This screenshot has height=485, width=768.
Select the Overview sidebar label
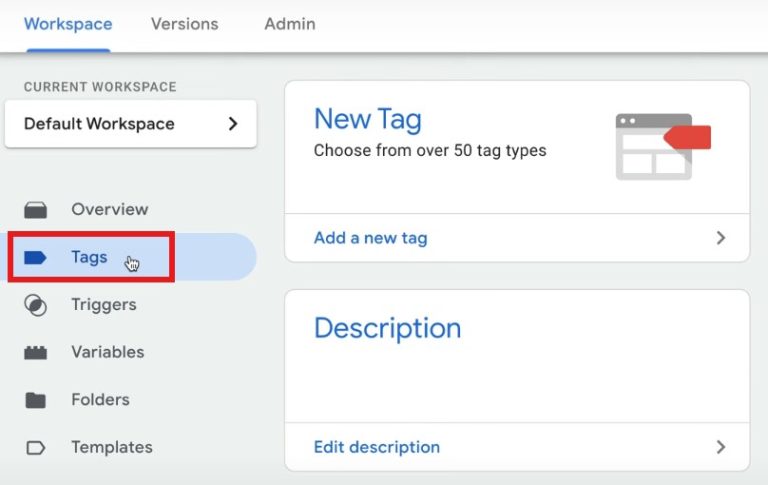click(110, 209)
